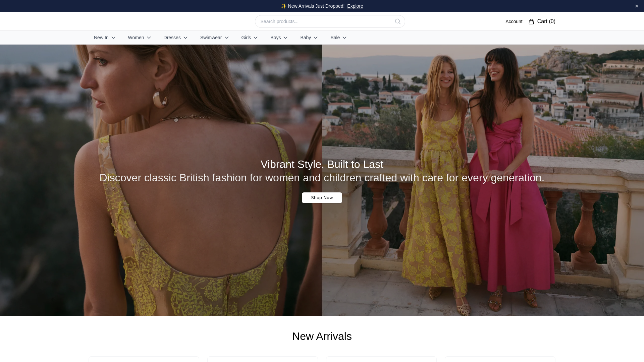Click the search magnifier icon
The width and height of the screenshot is (644, 362).
(397, 21)
